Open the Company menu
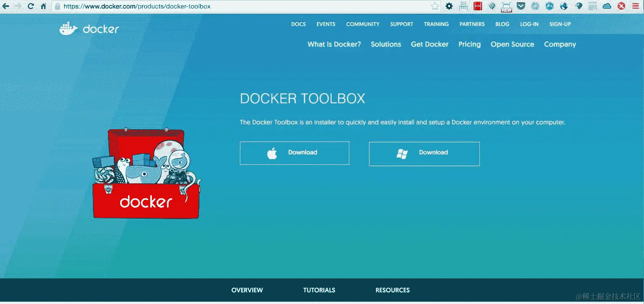 pos(560,44)
